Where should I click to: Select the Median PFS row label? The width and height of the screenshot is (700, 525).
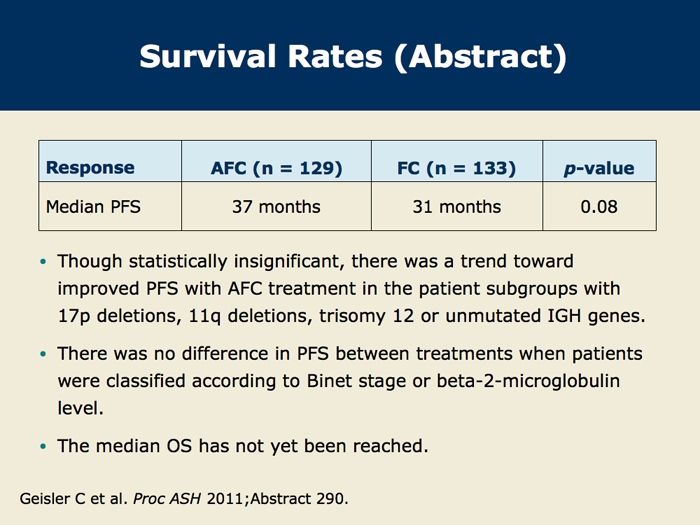pyautogui.click(x=110, y=206)
